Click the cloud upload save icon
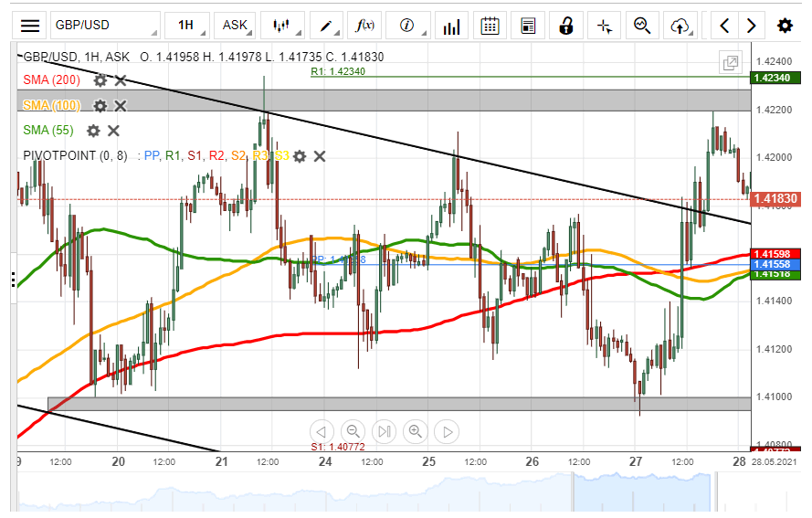Screen dimensions: 812x518 click(x=680, y=26)
